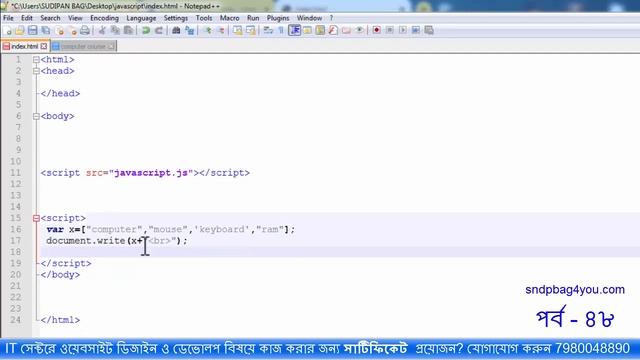Click the </html> tag on line 24
The width and height of the screenshot is (640, 360).
60,320
